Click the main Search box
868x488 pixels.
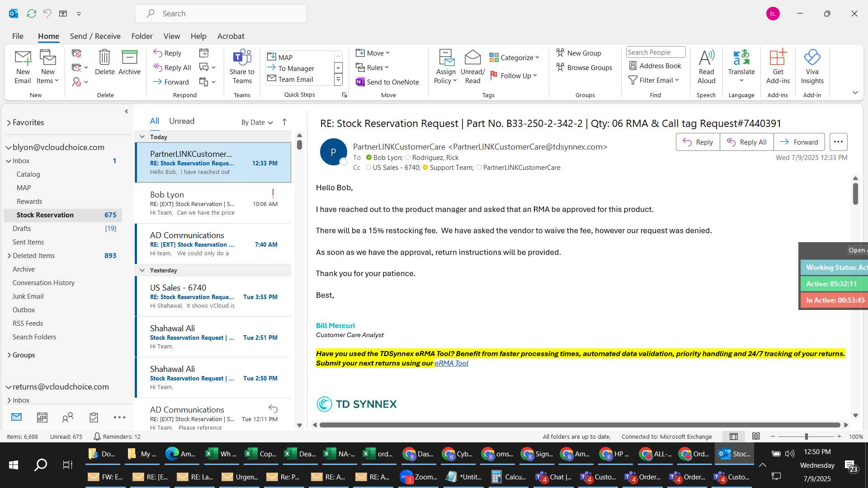tap(221, 14)
